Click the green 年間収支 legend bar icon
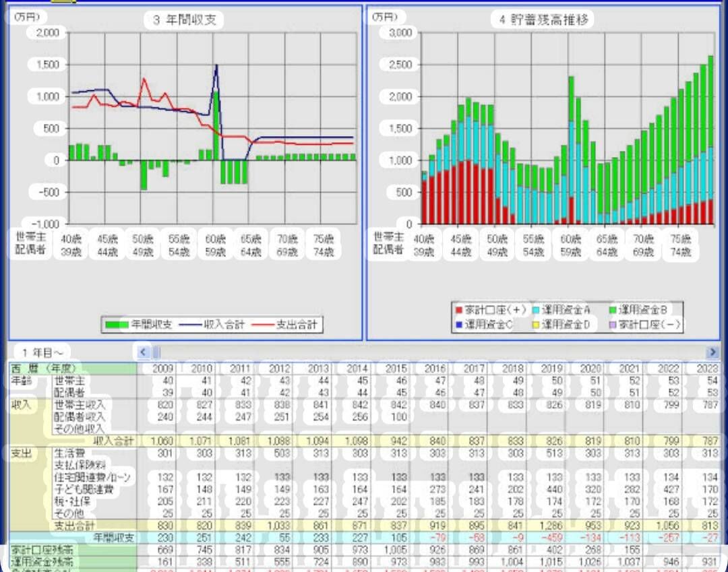 pyautogui.click(x=117, y=325)
